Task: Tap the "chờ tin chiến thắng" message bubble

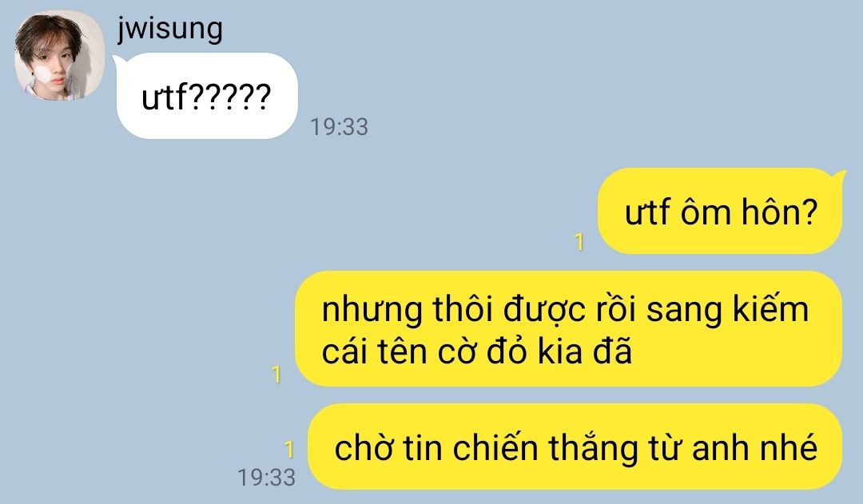Action: coord(575,446)
